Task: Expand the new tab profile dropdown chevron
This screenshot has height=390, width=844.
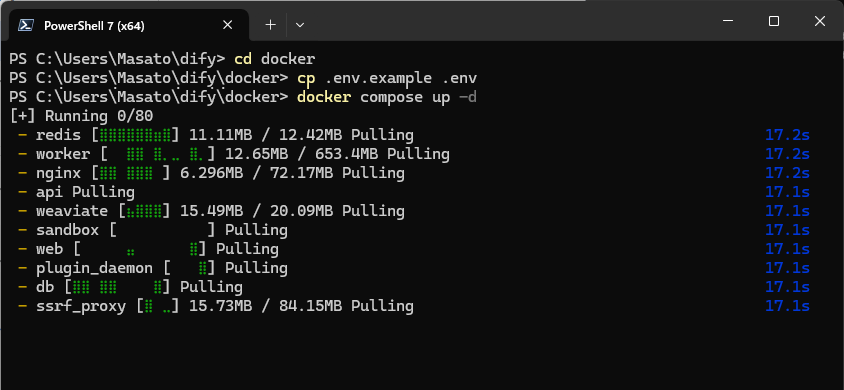Action: pos(300,25)
